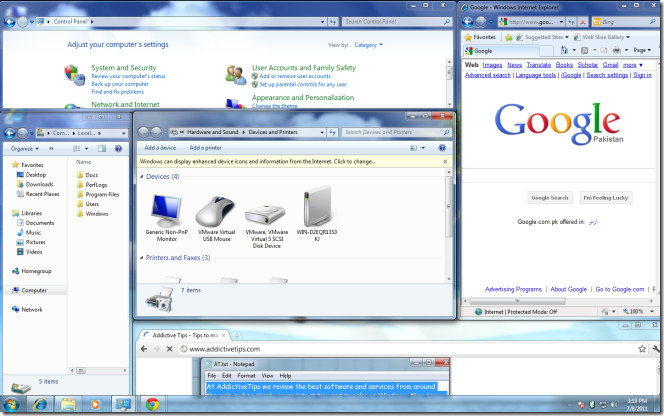Click the red stop button in Internet Explorer
This screenshot has height=416, width=664.
(x=582, y=22)
